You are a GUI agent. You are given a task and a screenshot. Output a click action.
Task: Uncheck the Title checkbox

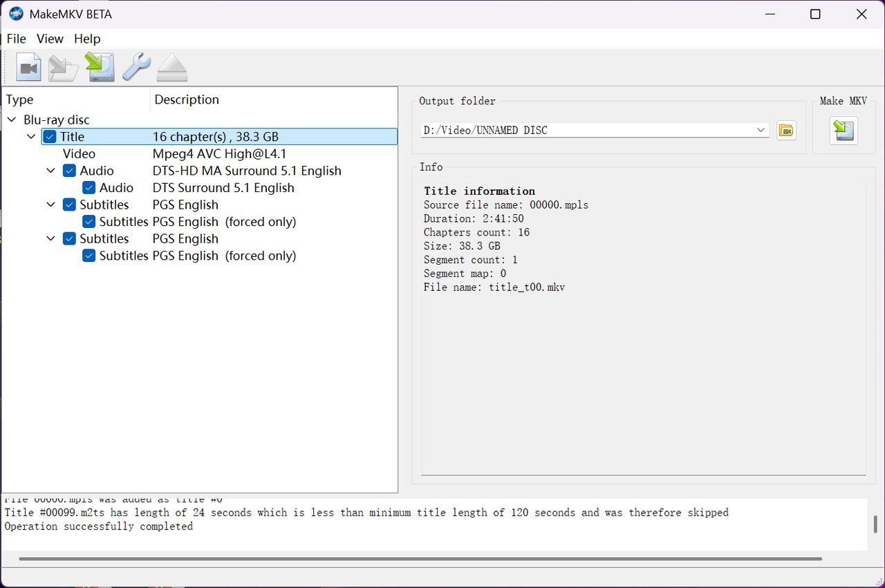50,137
